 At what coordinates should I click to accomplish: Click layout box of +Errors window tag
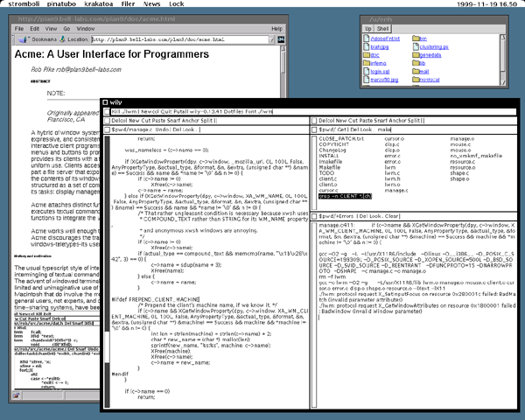tap(314, 216)
